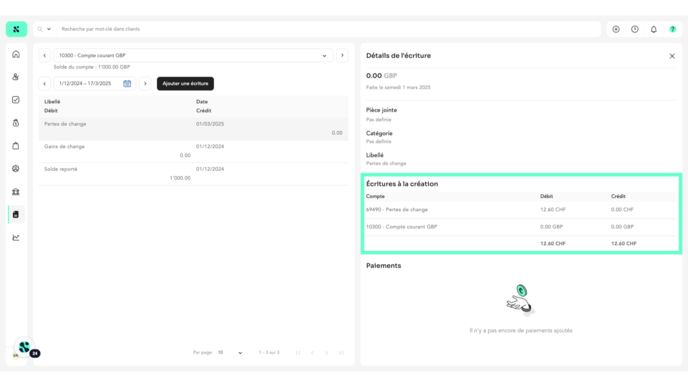Click 69490 - Pertes de change account row
Viewport: 688px width, 387px height.
521,210
